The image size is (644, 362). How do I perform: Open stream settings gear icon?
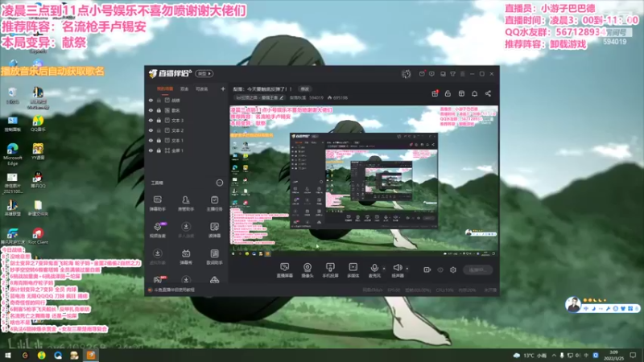tap(453, 269)
